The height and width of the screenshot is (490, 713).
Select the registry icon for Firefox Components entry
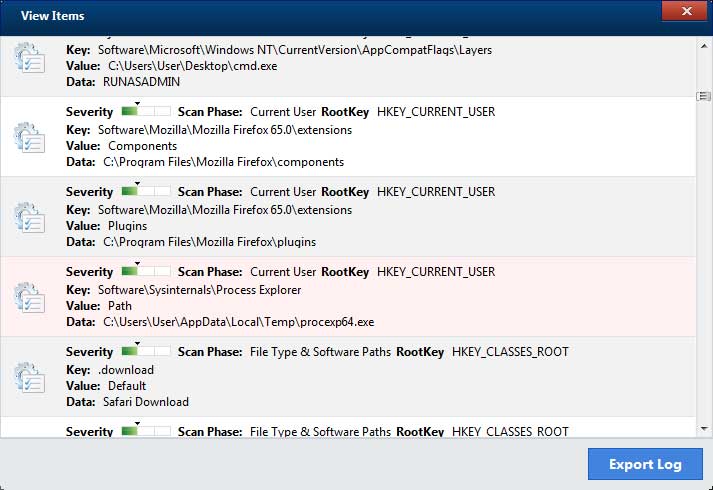pyautogui.click(x=30, y=136)
